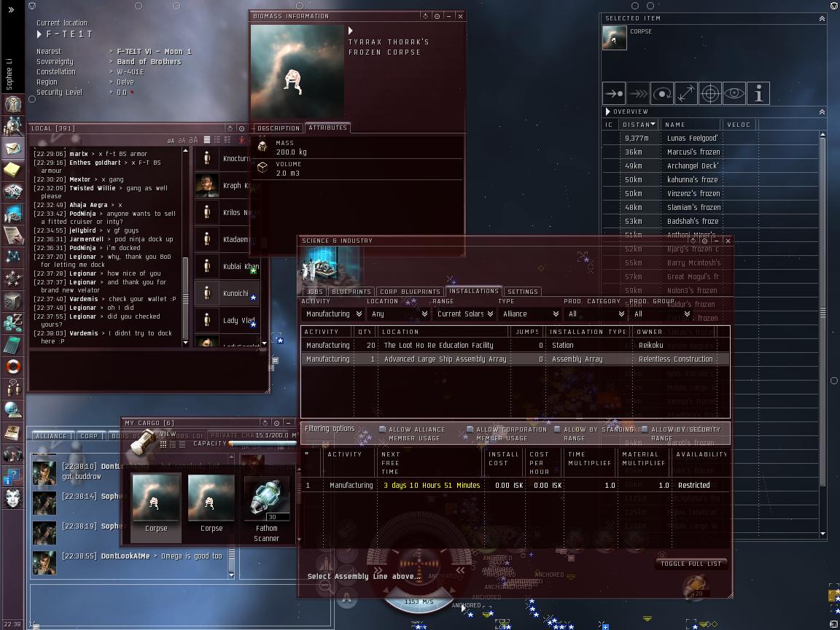Select the Advanced Large Ship Assembly Array row
The width and height of the screenshot is (840, 630).
click(x=515, y=359)
